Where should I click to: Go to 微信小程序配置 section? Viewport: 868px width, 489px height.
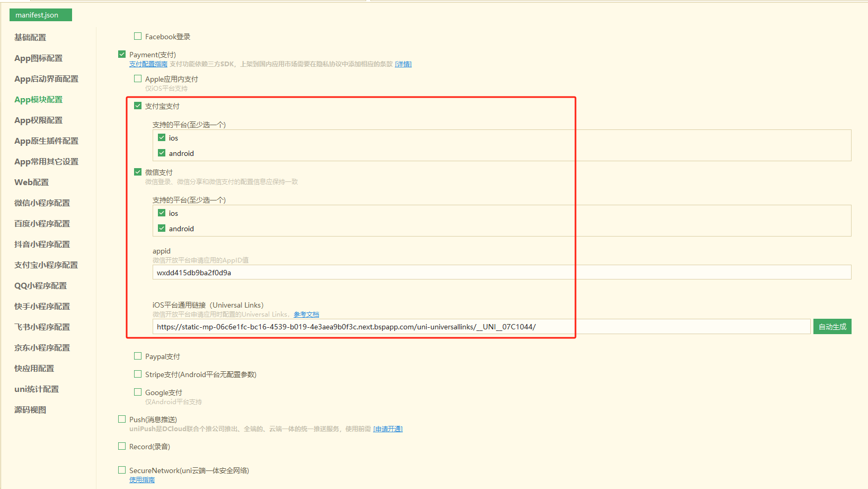pos(42,203)
